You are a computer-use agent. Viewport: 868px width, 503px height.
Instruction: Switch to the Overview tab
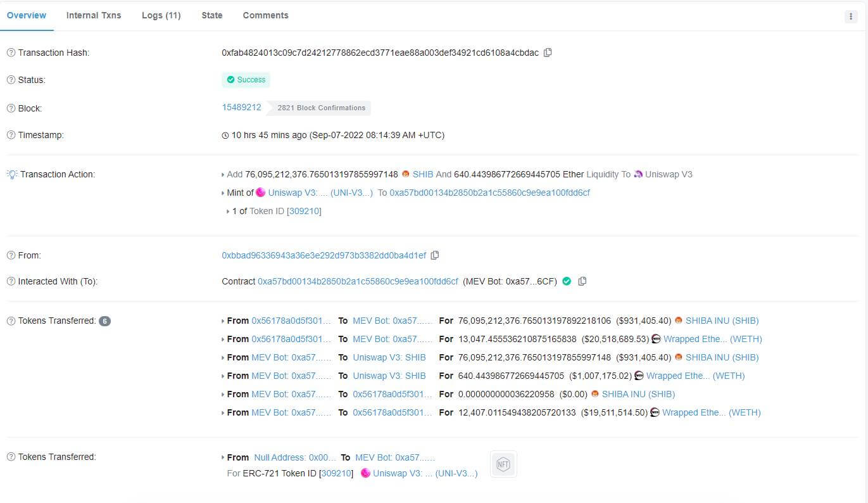click(27, 15)
